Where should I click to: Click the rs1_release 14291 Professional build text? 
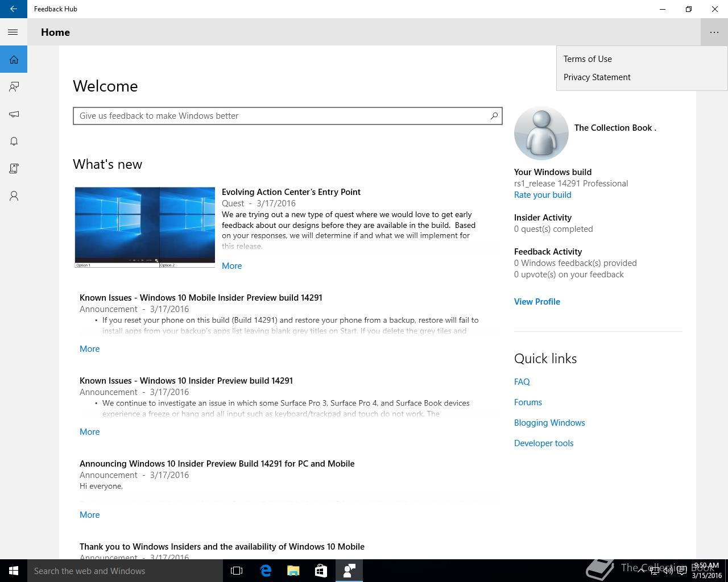click(x=571, y=184)
